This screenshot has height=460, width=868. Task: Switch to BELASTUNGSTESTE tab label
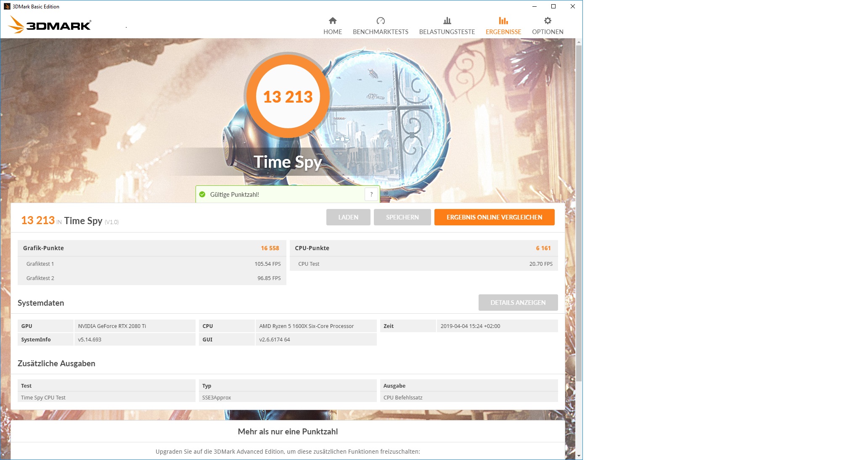click(447, 32)
